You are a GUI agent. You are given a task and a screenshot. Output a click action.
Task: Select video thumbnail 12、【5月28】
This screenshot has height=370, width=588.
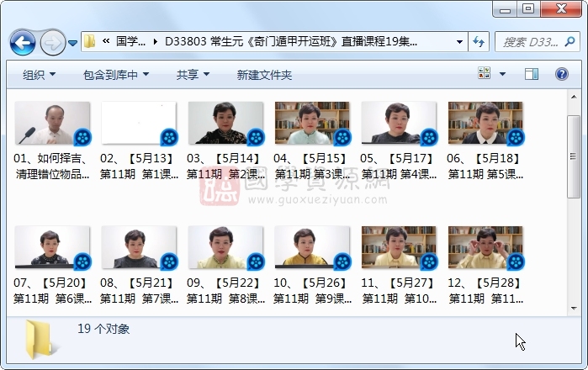[x=485, y=247]
